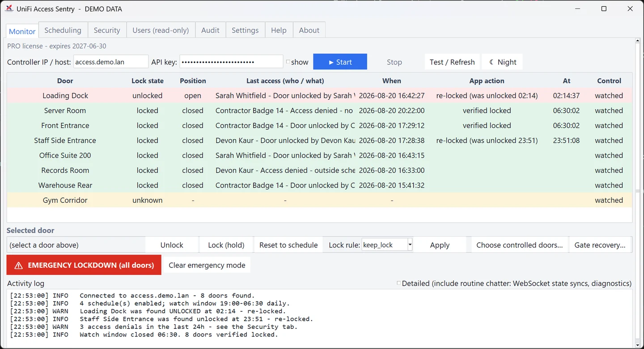Select the Monitor tab
The width and height of the screenshot is (644, 349).
(x=22, y=31)
